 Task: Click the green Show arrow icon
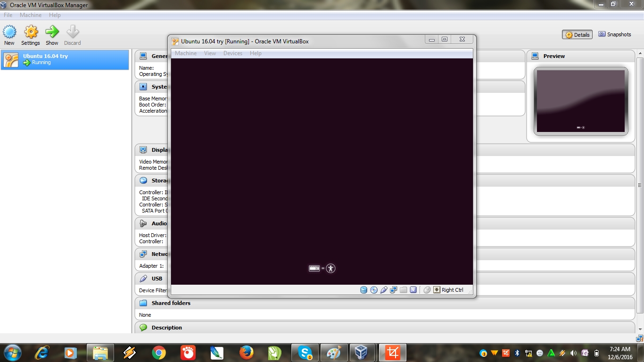click(x=52, y=32)
